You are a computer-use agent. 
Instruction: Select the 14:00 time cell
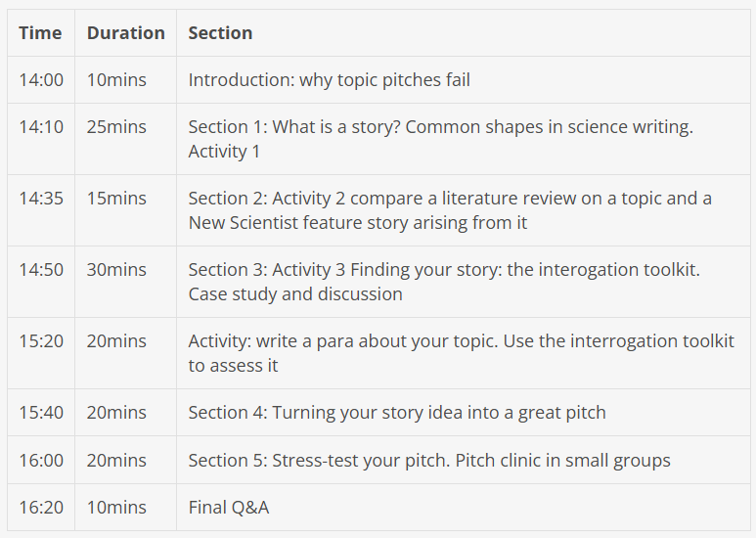tap(41, 80)
